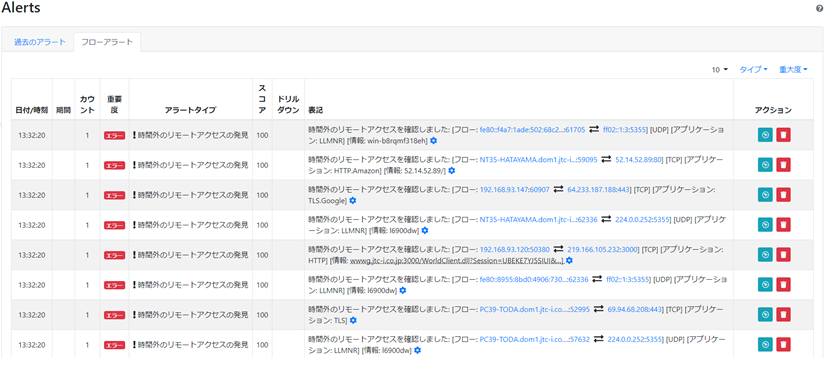Open the wwwg.jtc-i.co.jp:3000 WorldClient URL
This screenshot has height=383, width=827.
coord(457,261)
